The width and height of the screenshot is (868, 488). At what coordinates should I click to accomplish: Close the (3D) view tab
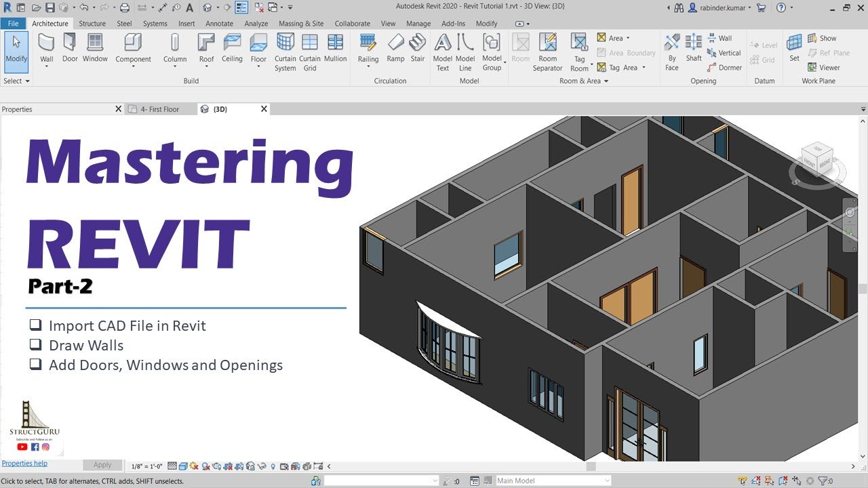coord(264,108)
